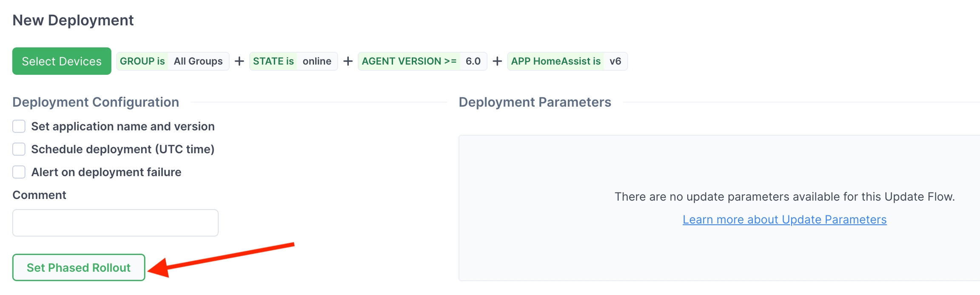Open Learn more about Update Parameters link
Image resolution: width=980 pixels, height=295 pixels.
(x=784, y=219)
